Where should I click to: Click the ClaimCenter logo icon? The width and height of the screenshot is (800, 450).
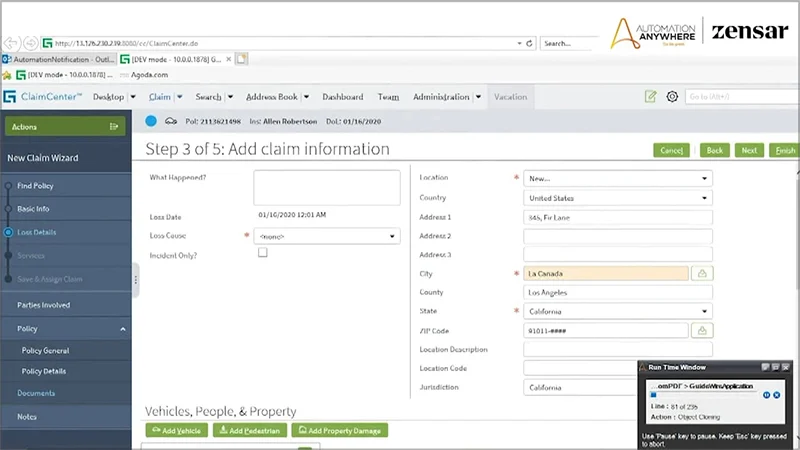(10, 96)
